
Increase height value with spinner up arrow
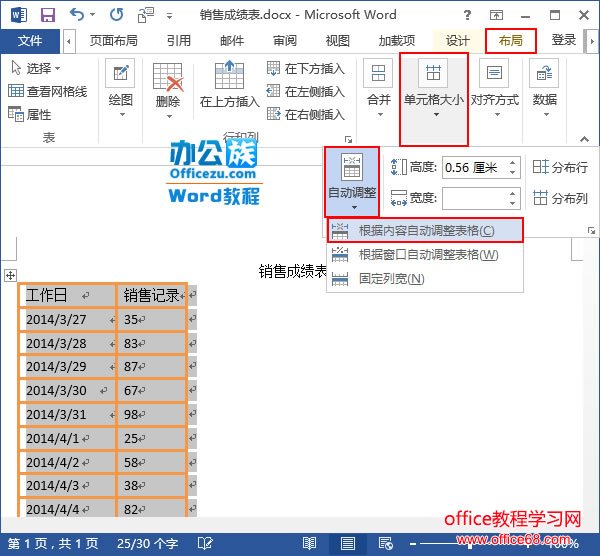512,163
